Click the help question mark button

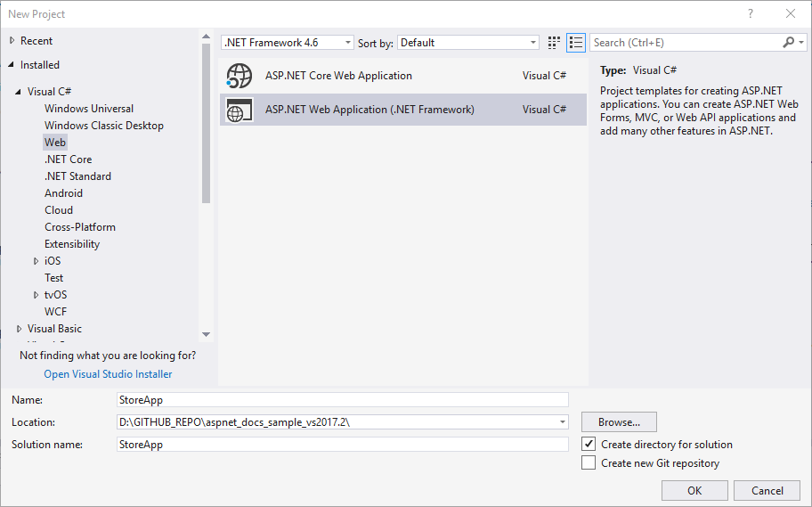(x=751, y=13)
